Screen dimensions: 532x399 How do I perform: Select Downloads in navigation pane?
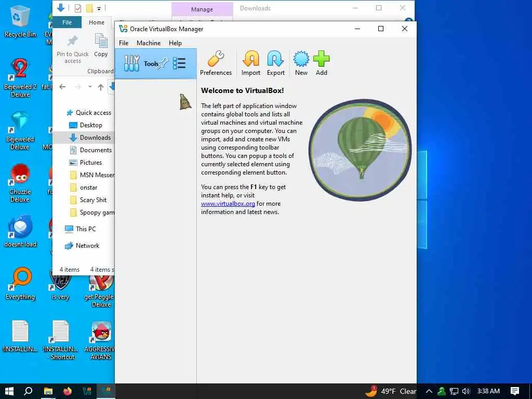(89, 137)
